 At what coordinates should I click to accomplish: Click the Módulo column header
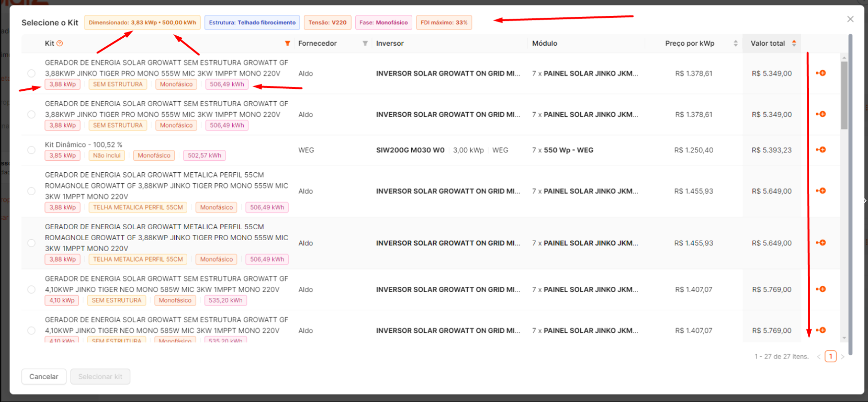(545, 43)
